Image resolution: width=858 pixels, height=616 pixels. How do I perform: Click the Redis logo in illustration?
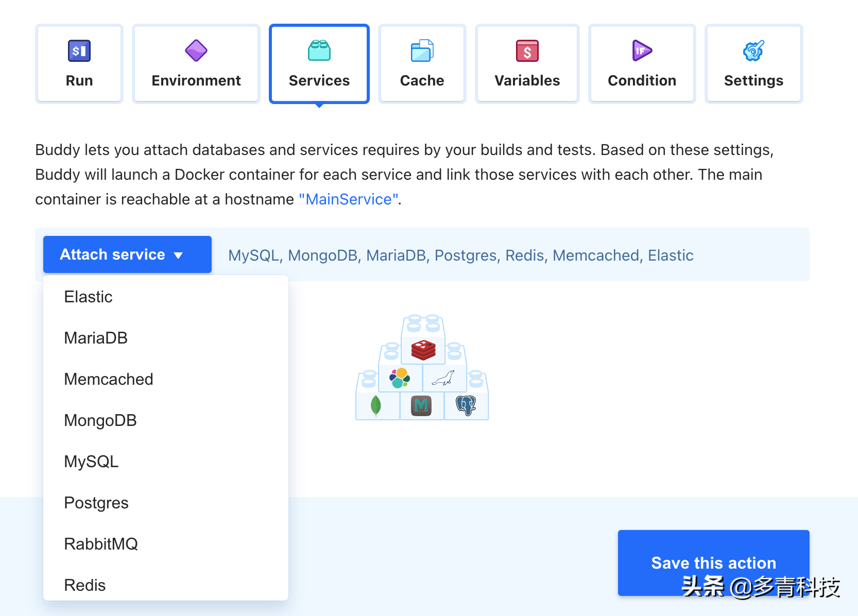click(x=423, y=350)
